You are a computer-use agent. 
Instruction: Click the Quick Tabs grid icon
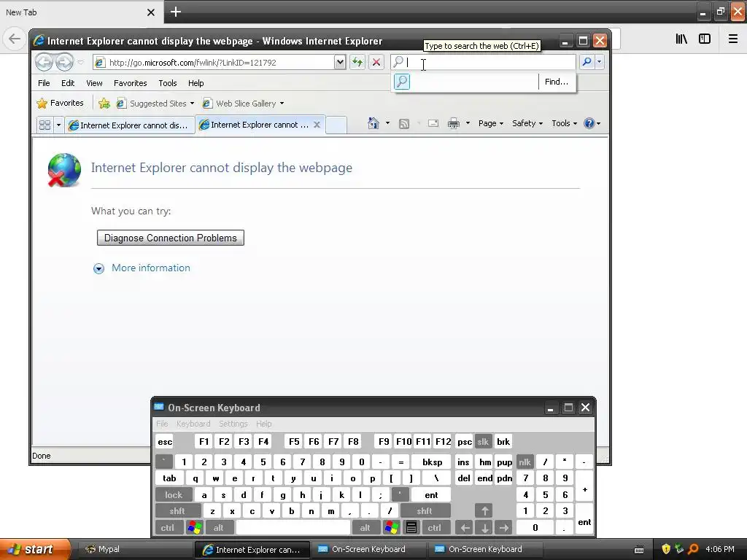click(44, 125)
